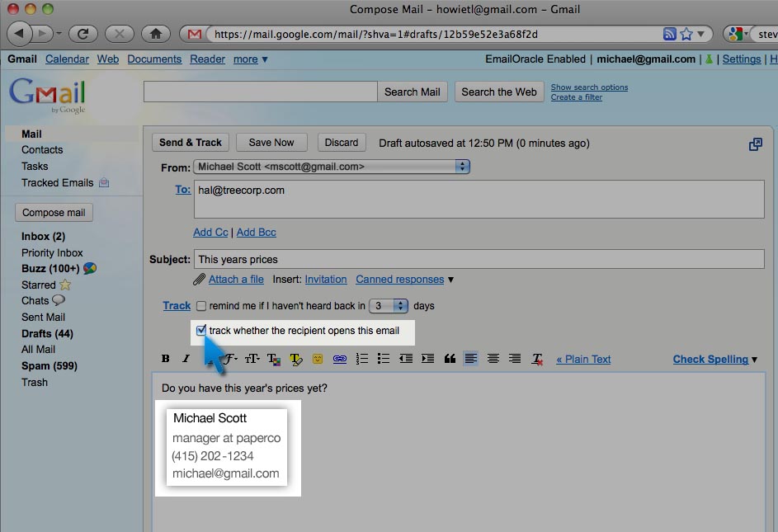Apply blockquote formatting
778x532 pixels.
pyautogui.click(x=450, y=359)
